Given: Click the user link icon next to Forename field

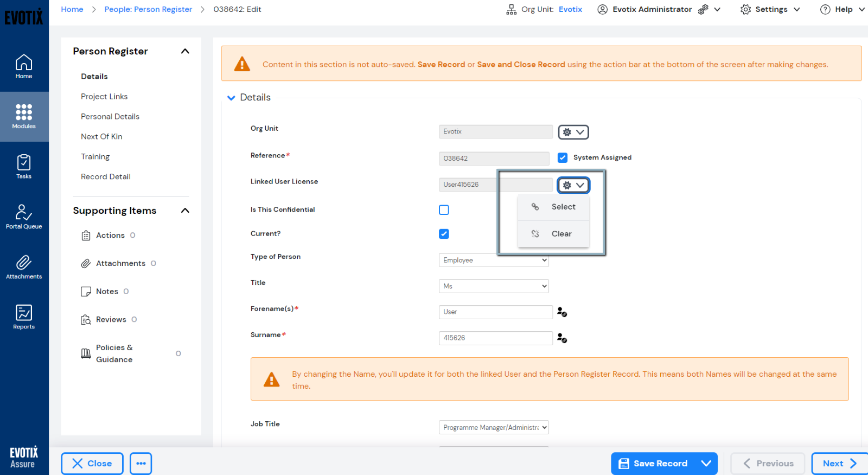Looking at the screenshot, I should 562,312.
